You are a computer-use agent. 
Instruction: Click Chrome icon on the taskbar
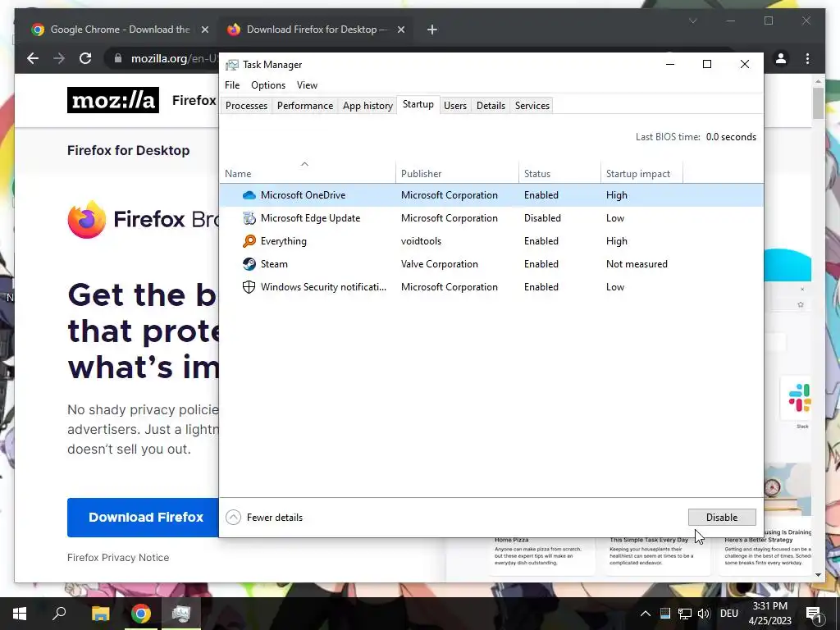141,614
